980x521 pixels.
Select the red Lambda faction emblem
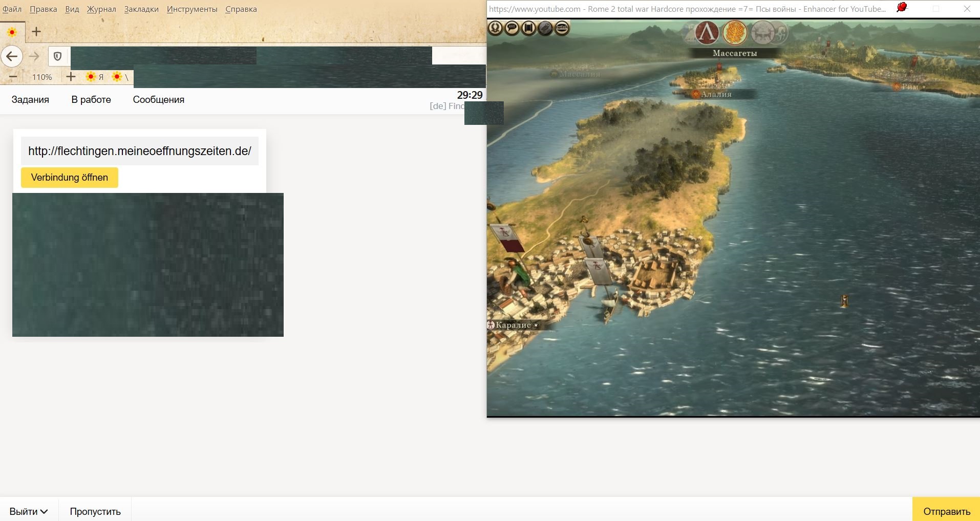coord(707,33)
